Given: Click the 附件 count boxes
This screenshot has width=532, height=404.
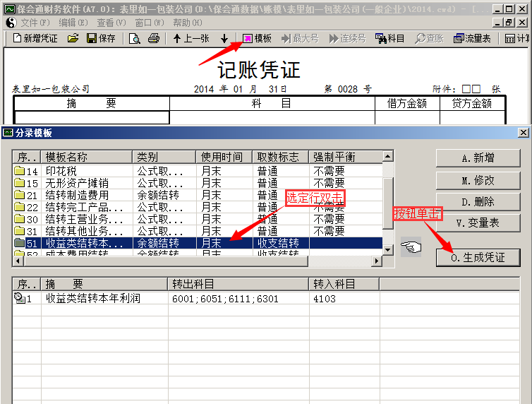Looking at the screenshot, I should (471, 89).
